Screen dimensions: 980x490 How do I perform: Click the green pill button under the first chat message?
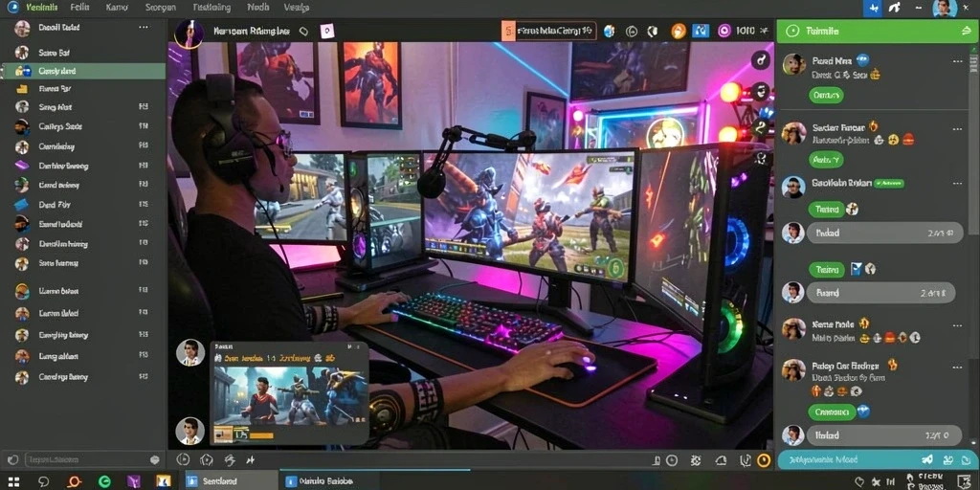(826, 96)
